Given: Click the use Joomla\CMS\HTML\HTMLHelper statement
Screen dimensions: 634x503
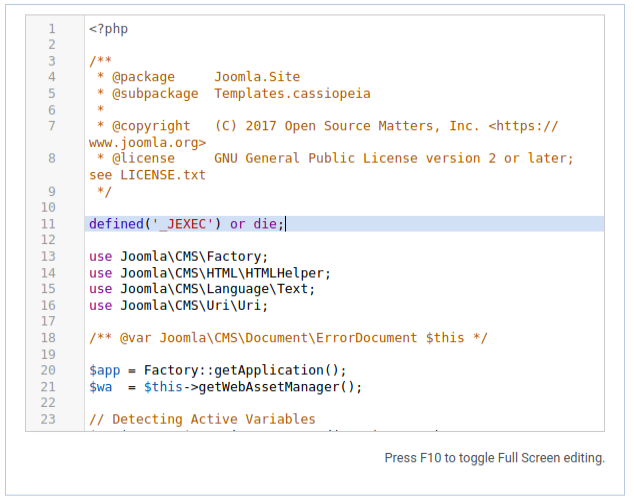Looking at the screenshot, I should click(209, 273).
